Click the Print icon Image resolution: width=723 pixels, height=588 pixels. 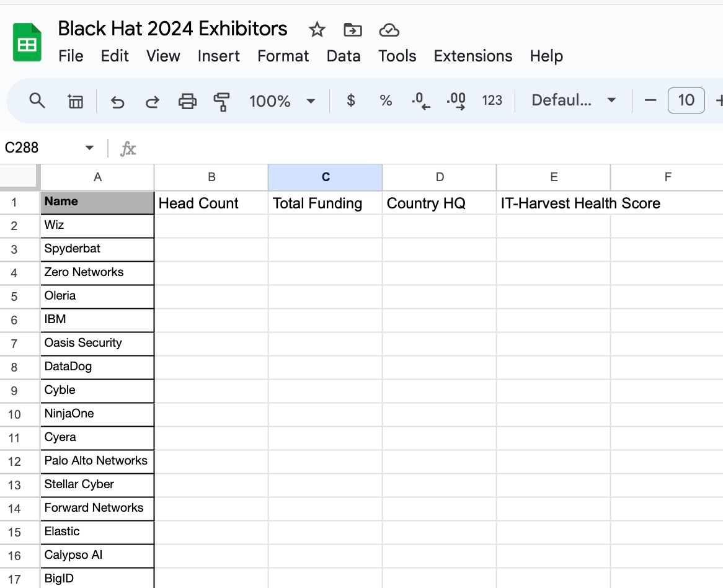(x=187, y=101)
